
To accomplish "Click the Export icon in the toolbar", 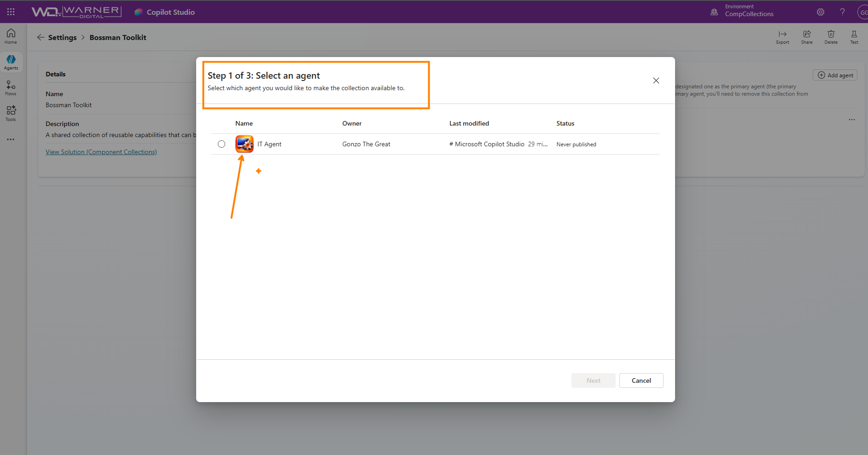I will point(782,36).
